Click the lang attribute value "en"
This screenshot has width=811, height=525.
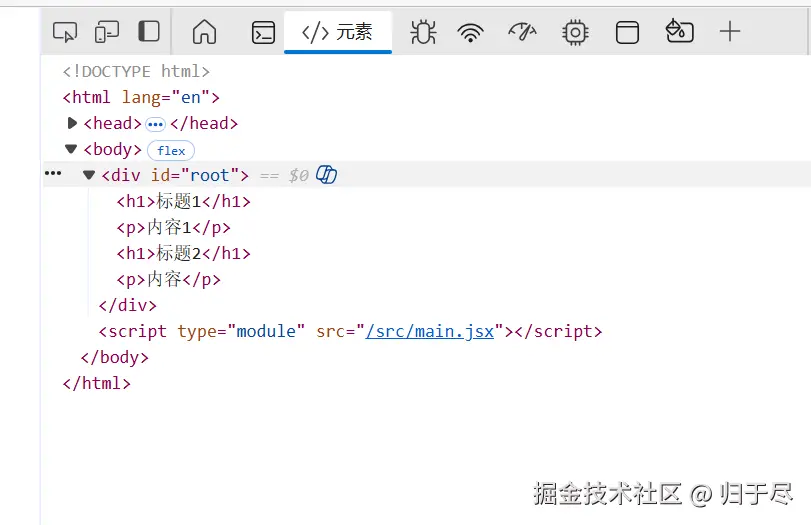[190, 97]
